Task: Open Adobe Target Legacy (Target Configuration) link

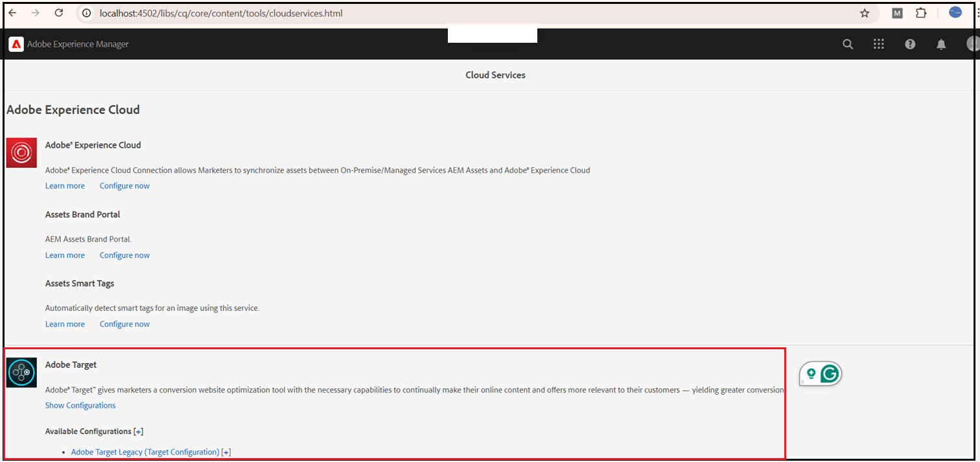Action: pos(145,452)
